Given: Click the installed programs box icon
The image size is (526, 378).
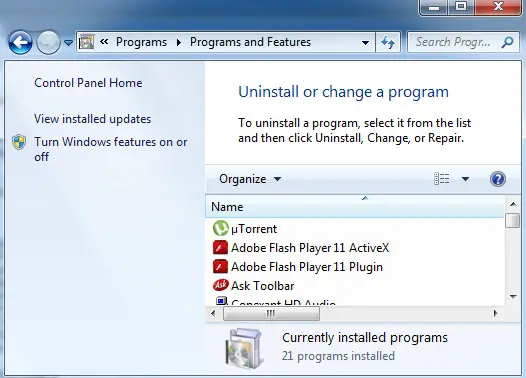Looking at the screenshot, I should click(244, 348).
